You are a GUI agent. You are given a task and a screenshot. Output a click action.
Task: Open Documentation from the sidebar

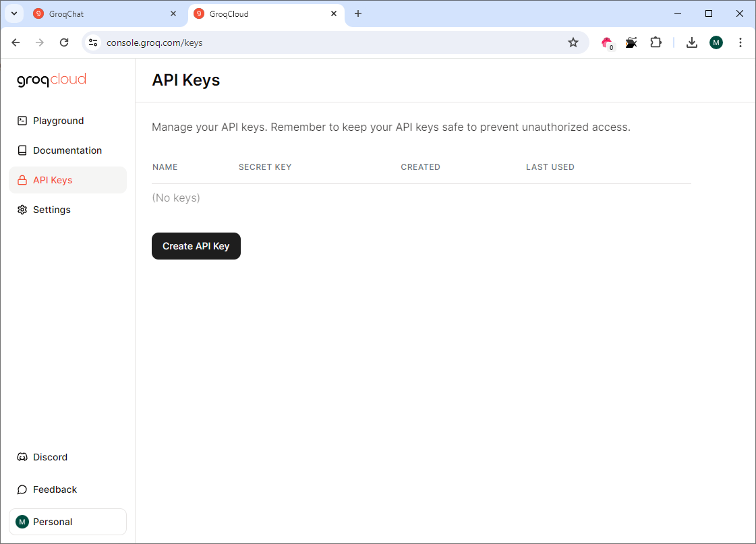[x=67, y=150]
